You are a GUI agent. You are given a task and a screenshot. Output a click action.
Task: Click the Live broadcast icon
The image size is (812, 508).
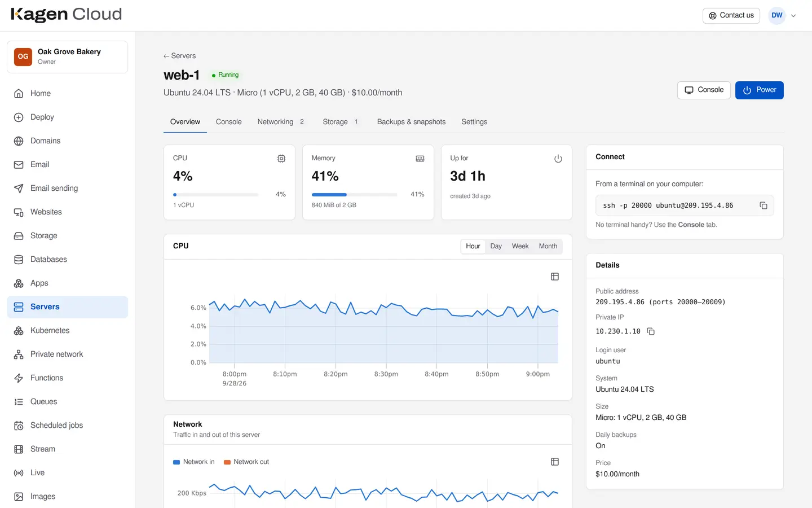(x=19, y=473)
